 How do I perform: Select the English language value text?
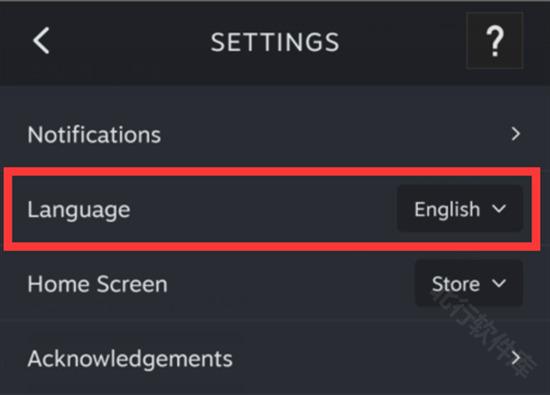[447, 210]
